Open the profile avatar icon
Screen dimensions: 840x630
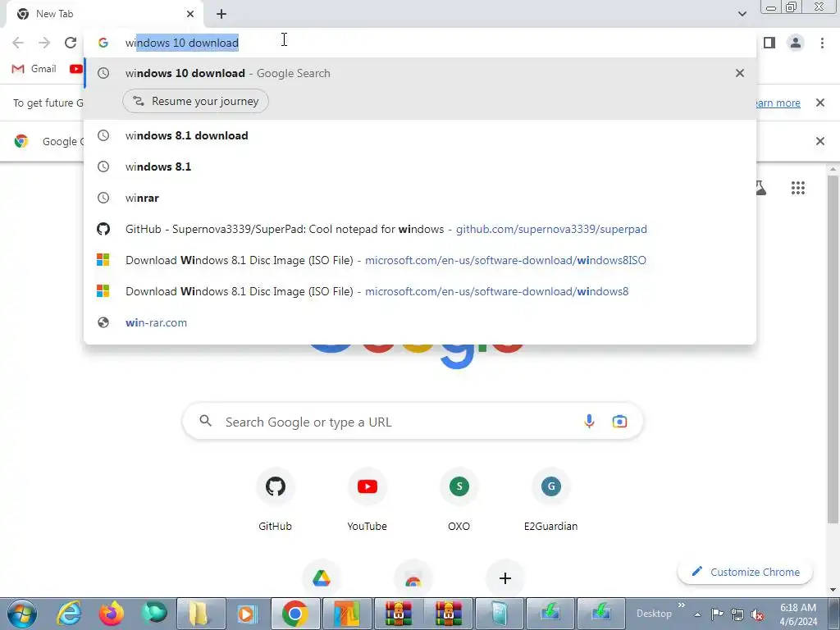coord(796,43)
